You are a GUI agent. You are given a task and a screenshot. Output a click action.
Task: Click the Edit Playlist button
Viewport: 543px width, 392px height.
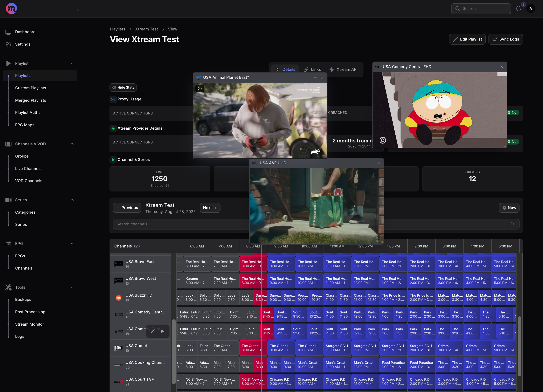[x=467, y=39]
